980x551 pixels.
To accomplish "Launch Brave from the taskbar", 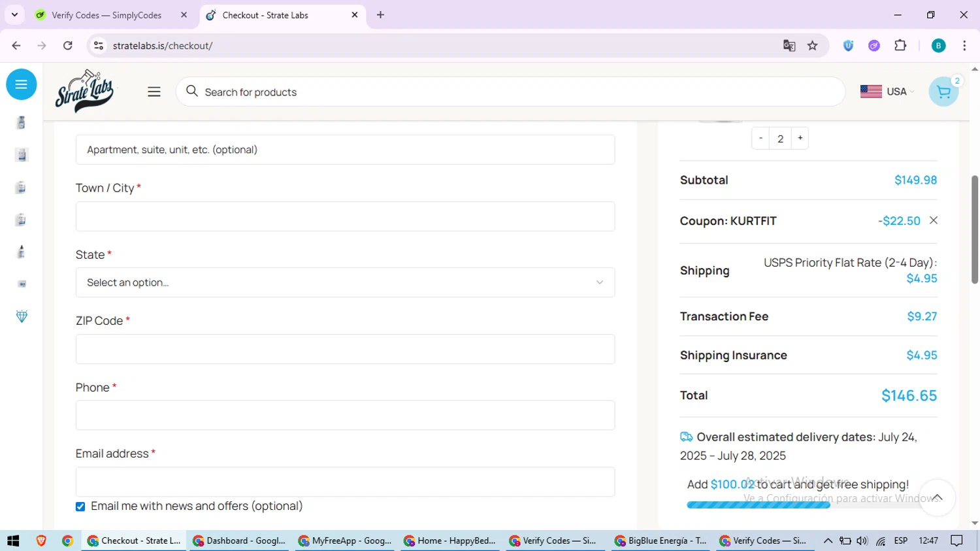I will (41, 541).
